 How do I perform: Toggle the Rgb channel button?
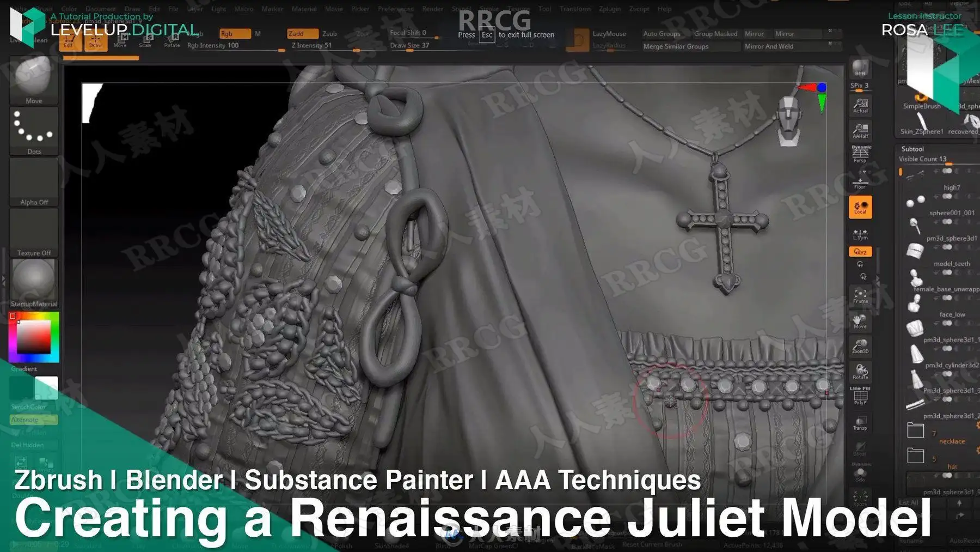pyautogui.click(x=235, y=34)
